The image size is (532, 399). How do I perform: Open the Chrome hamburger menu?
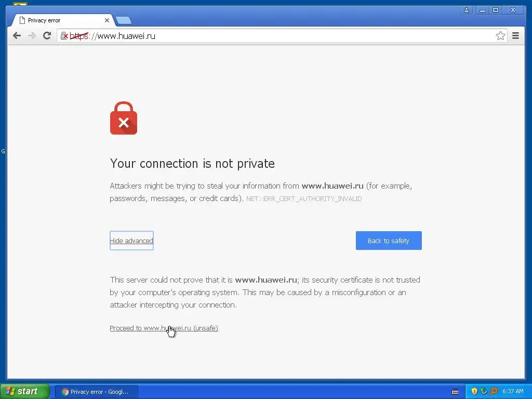coord(515,36)
